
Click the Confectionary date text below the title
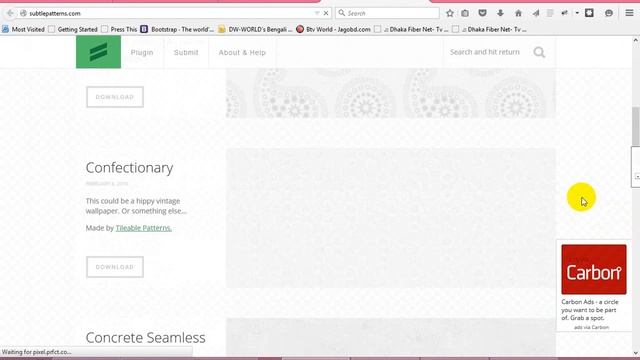107,184
